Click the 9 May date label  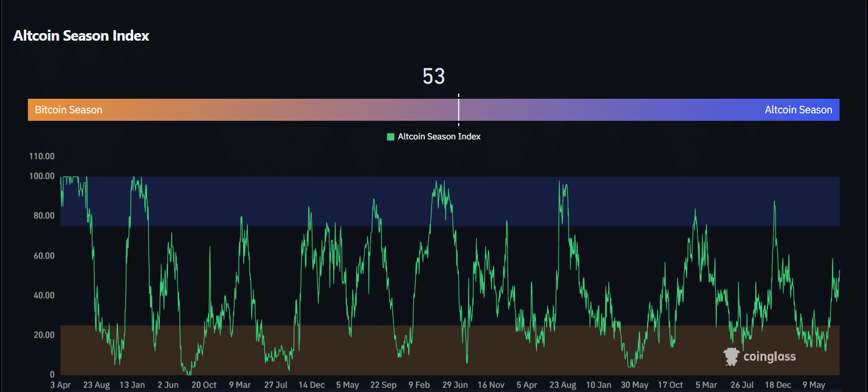click(x=813, y=385)
